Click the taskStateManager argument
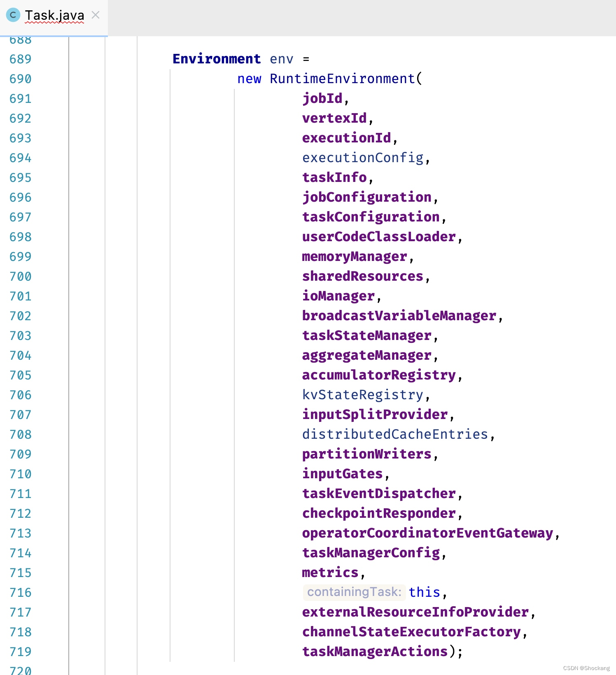The width and height of the screenshot is (616, 675). [x=367, y=336]
